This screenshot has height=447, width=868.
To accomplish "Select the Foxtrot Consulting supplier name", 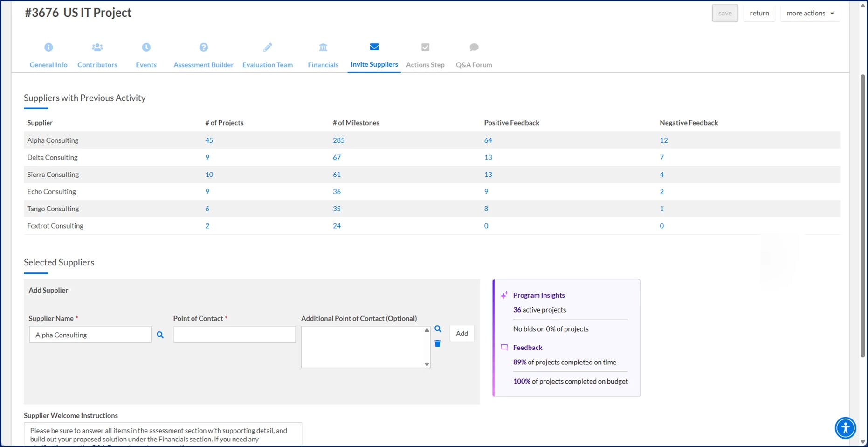I will click(x=55, y=226).
